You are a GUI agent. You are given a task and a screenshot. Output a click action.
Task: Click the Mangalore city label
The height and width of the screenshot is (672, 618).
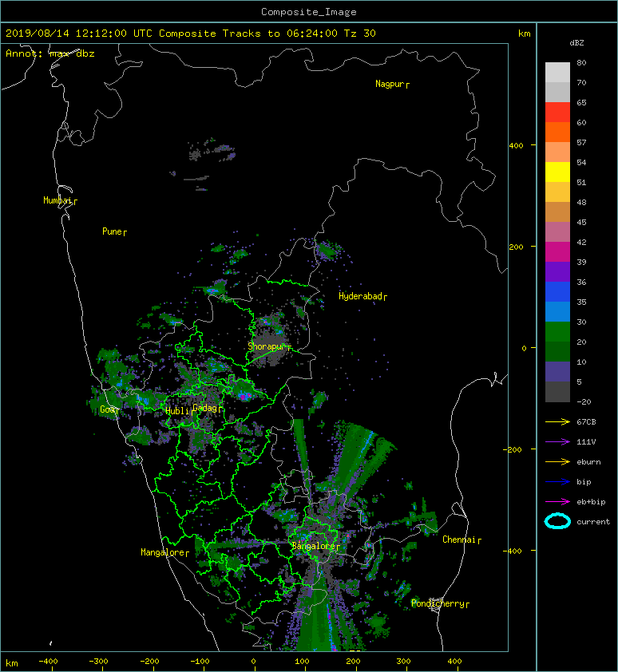[163, 552]
